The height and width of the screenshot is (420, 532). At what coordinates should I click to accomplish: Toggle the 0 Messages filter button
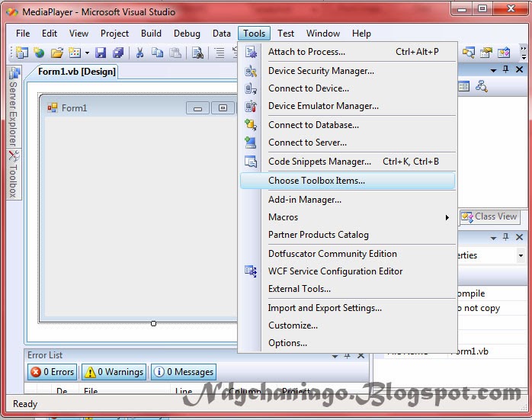(x=184, y=372)
